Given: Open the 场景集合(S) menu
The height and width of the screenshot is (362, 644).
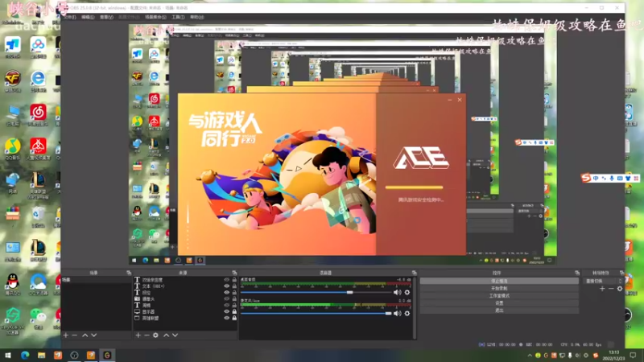Looking at the screenshot, I should coord(155,17).
